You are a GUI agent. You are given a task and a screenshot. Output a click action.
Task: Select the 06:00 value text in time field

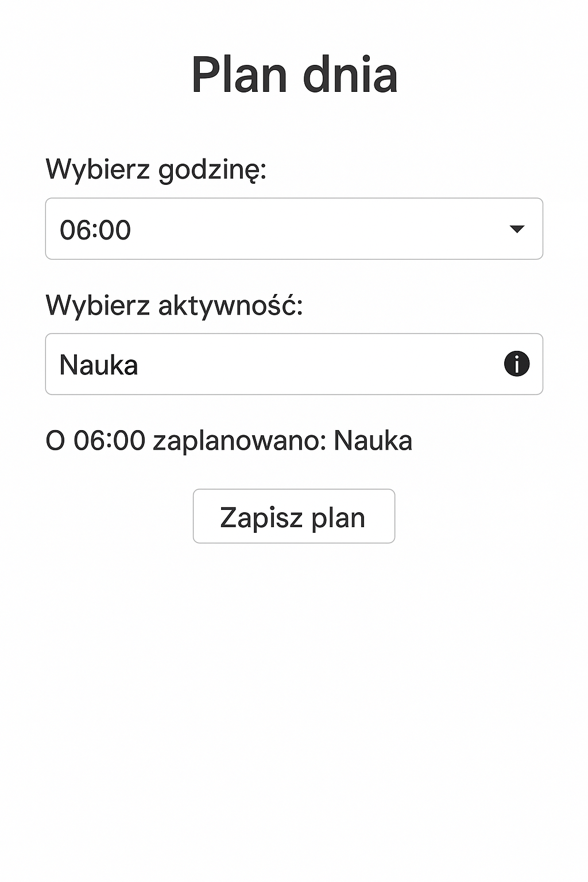(x=95, y=230)
